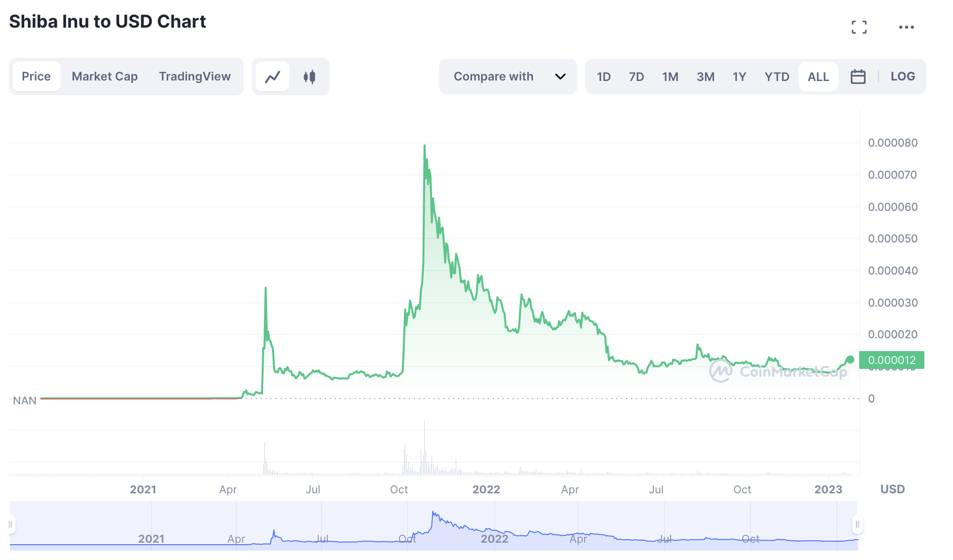This screenshot has height=560, width=953.
Task: Set chart range to YTD
Action: (x=777, y=77)
